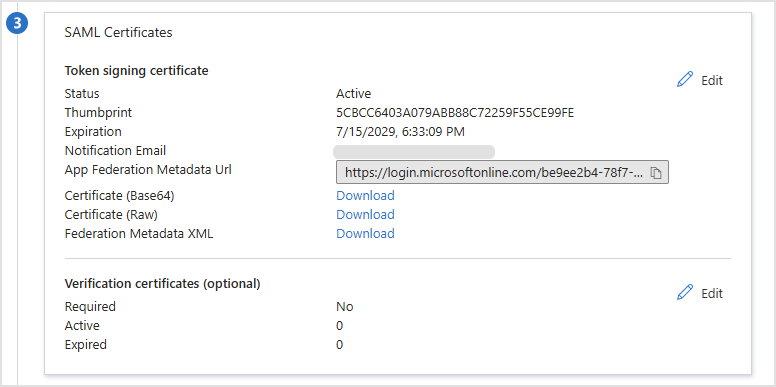776x387 pixels.
Task: Download the Certificate (Base64)
Action: (x=365, y=195)
